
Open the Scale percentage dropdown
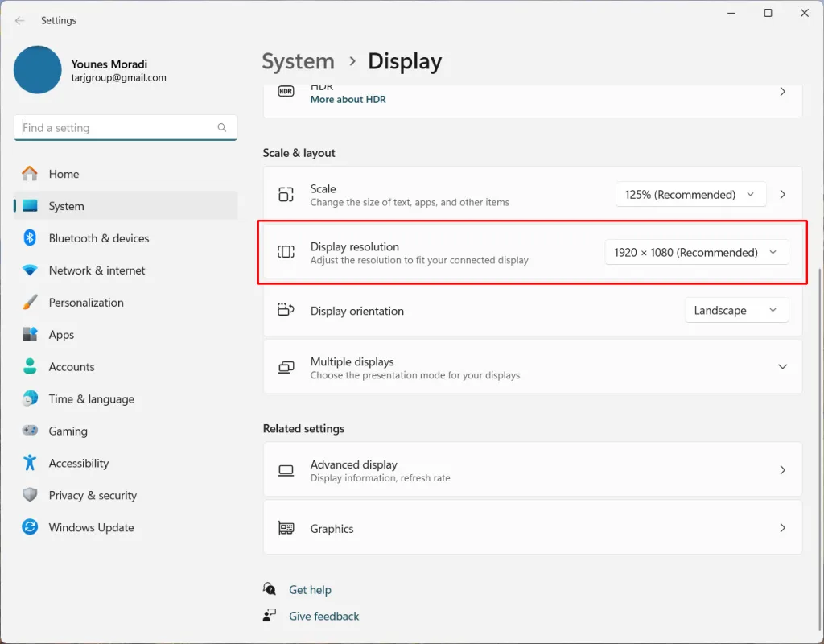(x=690, y=195)
